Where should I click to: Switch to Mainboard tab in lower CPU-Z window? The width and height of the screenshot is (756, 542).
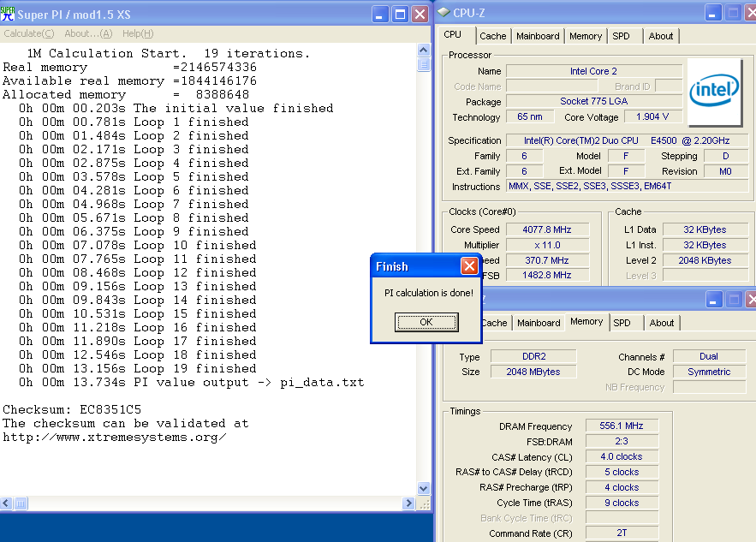tap(539, 323)
